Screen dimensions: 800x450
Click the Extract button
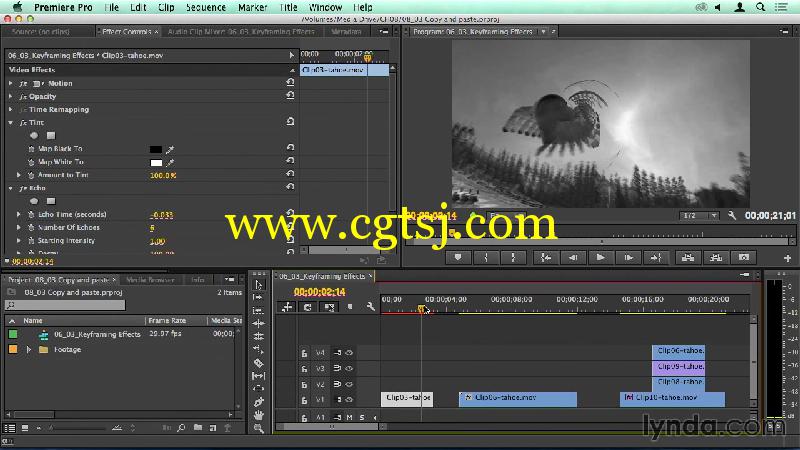[x=716, y=258]
